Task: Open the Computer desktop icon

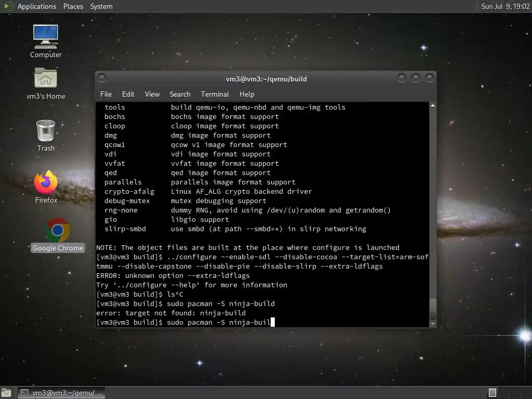Action: tap(46, 41)
